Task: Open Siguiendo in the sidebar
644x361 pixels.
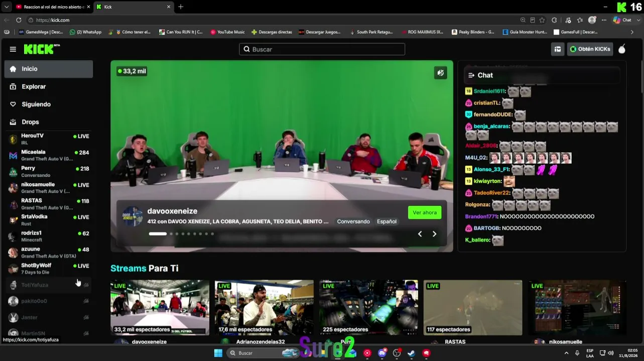Action: point(49,104)
